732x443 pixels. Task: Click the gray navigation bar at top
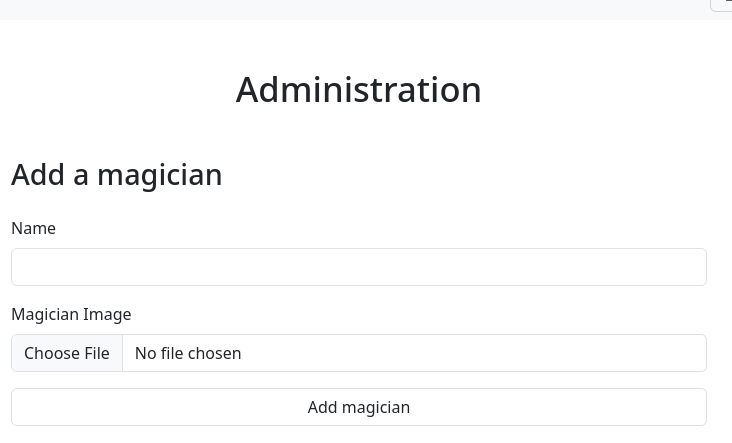tap(350, 9)
